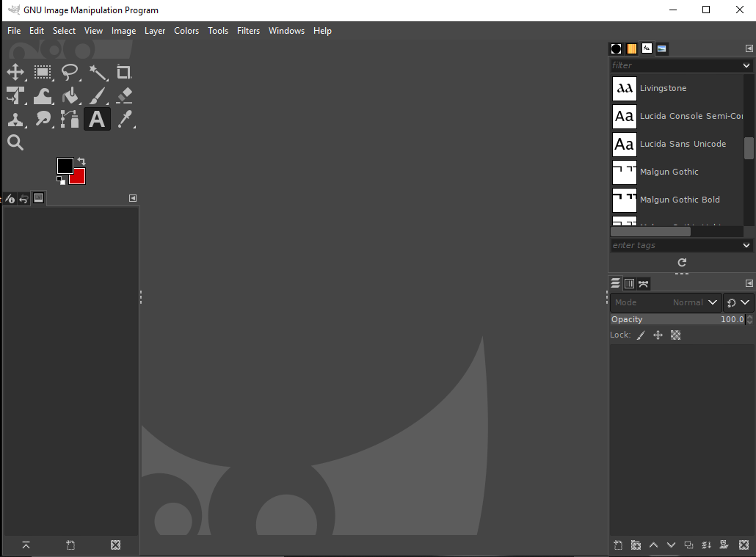This screenshot has height=557, width=756.
Task: Choose the Crop tool
Action: pyautogui.click(x=124, y=72)
